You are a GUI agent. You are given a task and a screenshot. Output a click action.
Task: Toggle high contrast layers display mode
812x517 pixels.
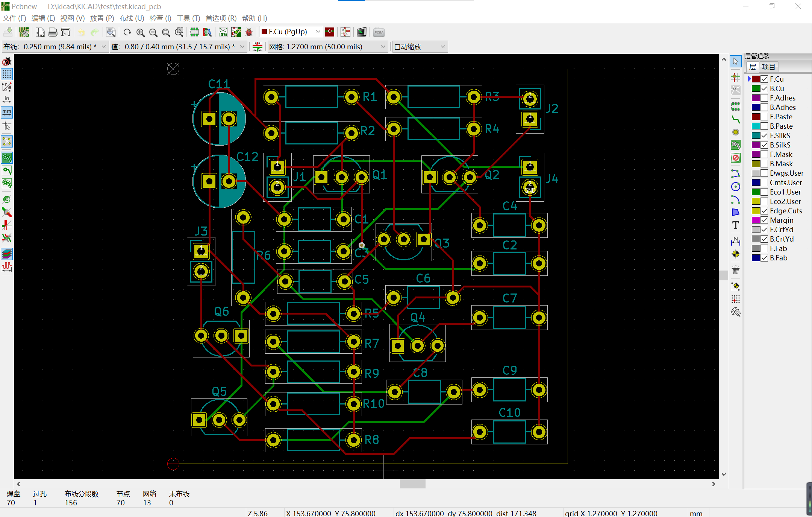[x=7, y=254]
